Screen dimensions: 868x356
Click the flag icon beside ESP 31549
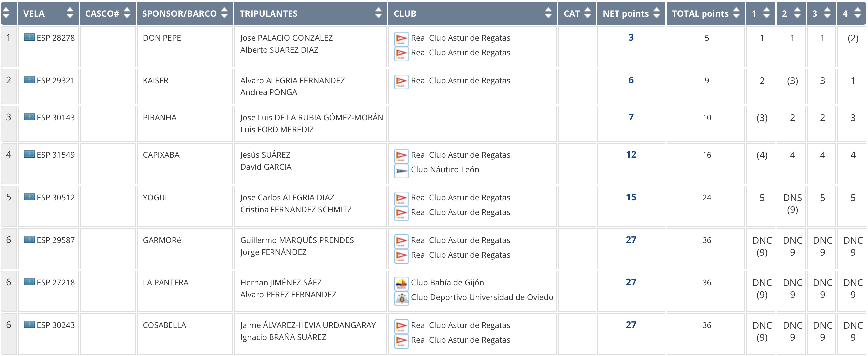click(x=29, y=154)
